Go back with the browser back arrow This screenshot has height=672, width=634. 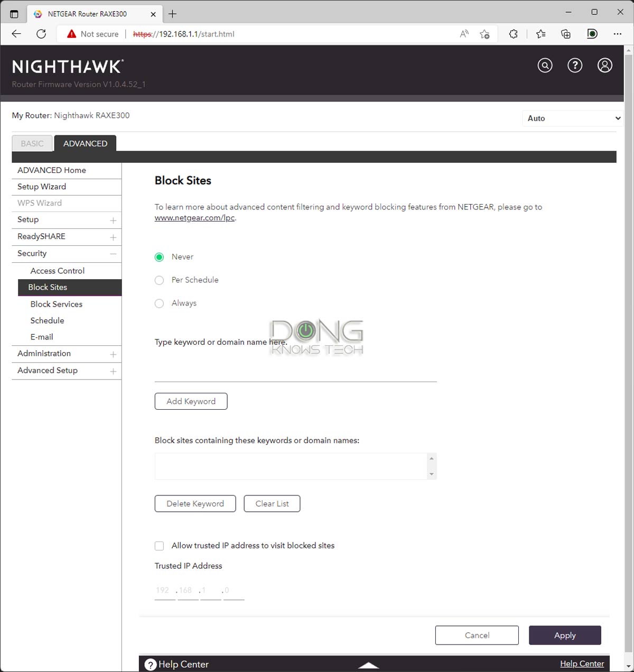[x=16, y=34]
